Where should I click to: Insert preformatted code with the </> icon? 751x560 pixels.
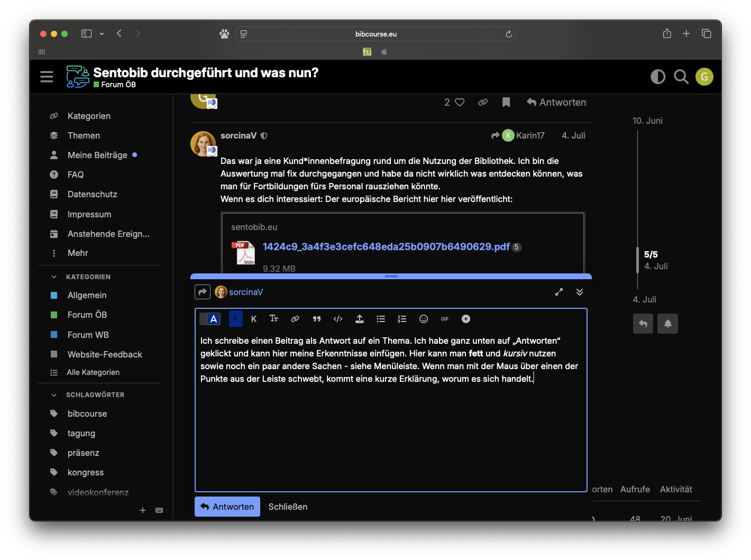pyautogui.click(x=338, y=319)
